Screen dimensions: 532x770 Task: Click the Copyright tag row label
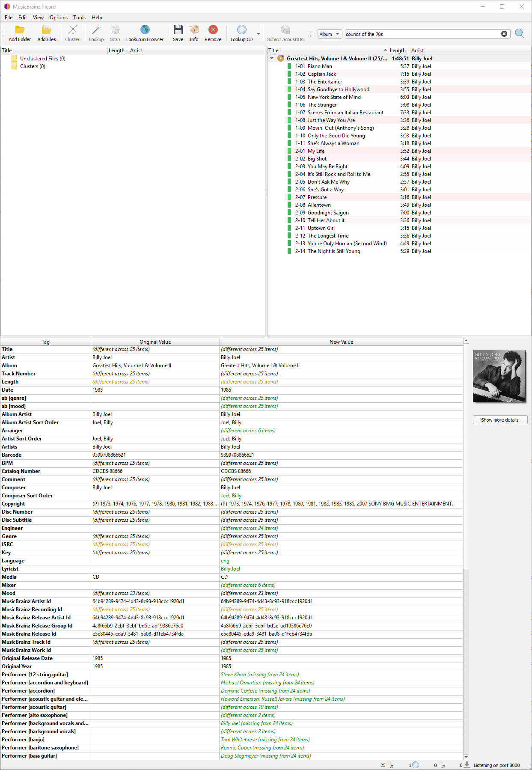pyautogui.click(x=13, y=504)
